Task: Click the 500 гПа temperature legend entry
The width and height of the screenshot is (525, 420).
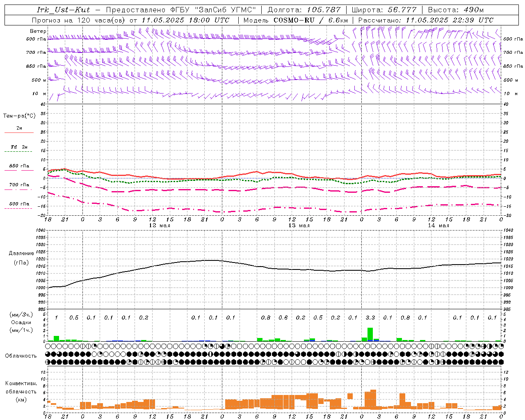Action: [19, 204]
